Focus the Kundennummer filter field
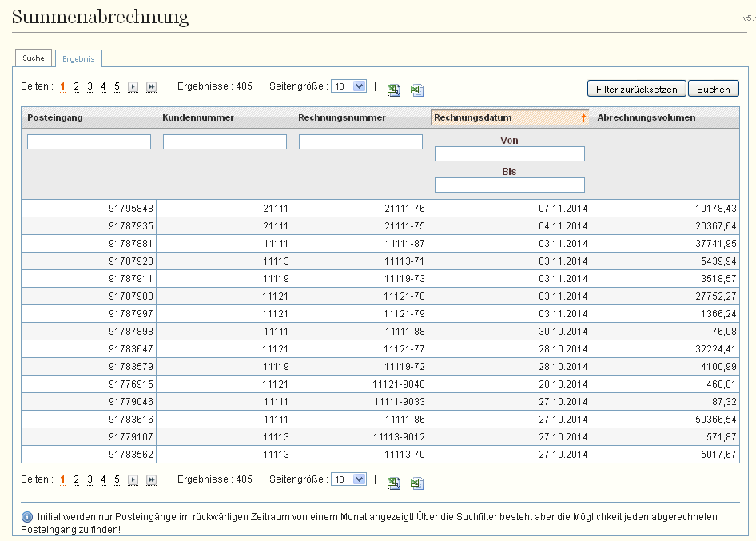The image size is (756, 541). [225, 141]
